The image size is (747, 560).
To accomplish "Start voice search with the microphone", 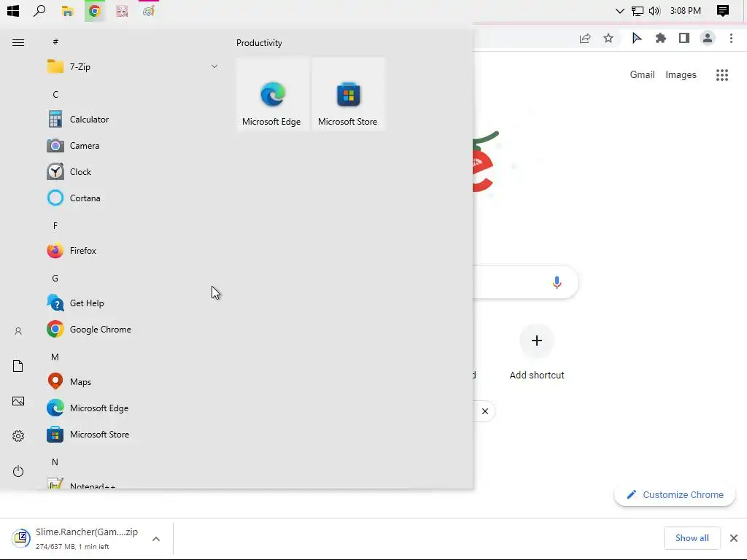I will pos(557,282).
